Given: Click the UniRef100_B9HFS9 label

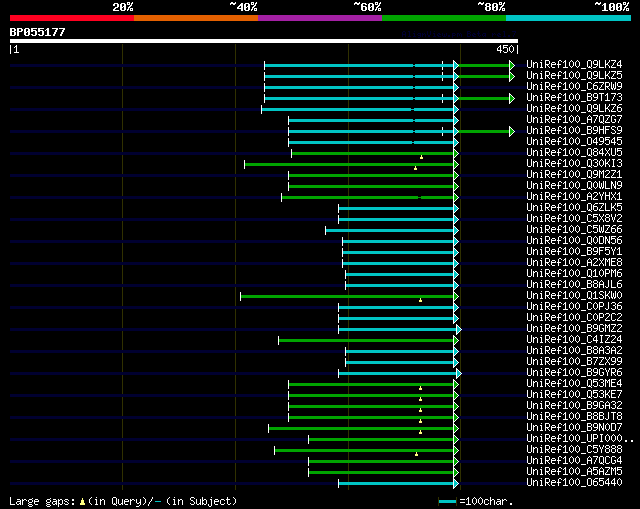Looking at the screenshot, I should coord(574,131).
